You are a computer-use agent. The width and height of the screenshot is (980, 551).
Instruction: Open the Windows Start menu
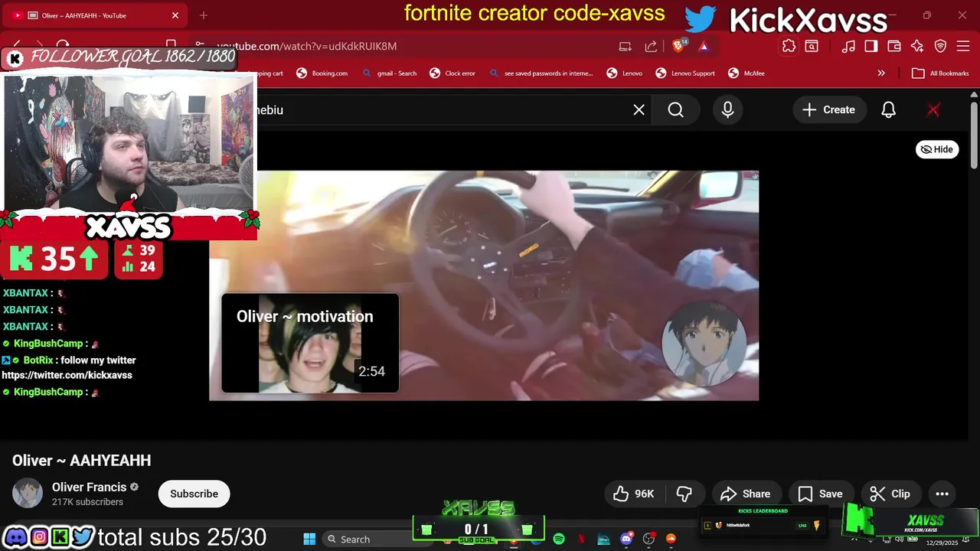coord(309,539)
